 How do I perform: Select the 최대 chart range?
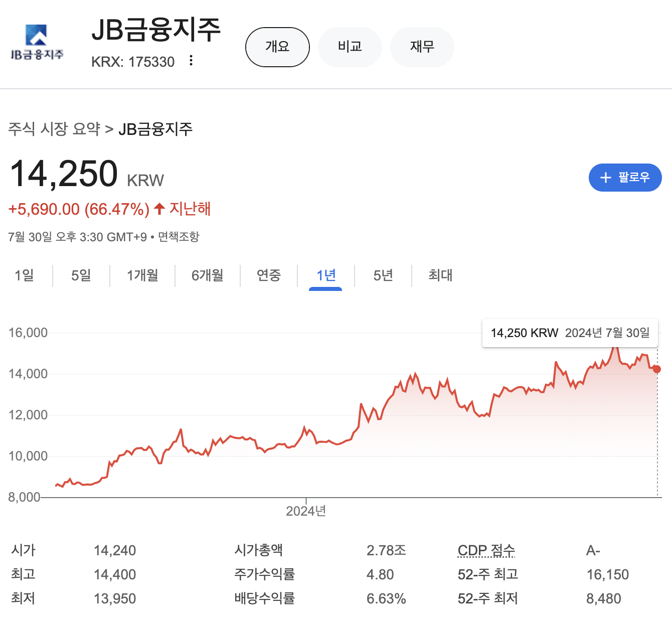[440, 275]
